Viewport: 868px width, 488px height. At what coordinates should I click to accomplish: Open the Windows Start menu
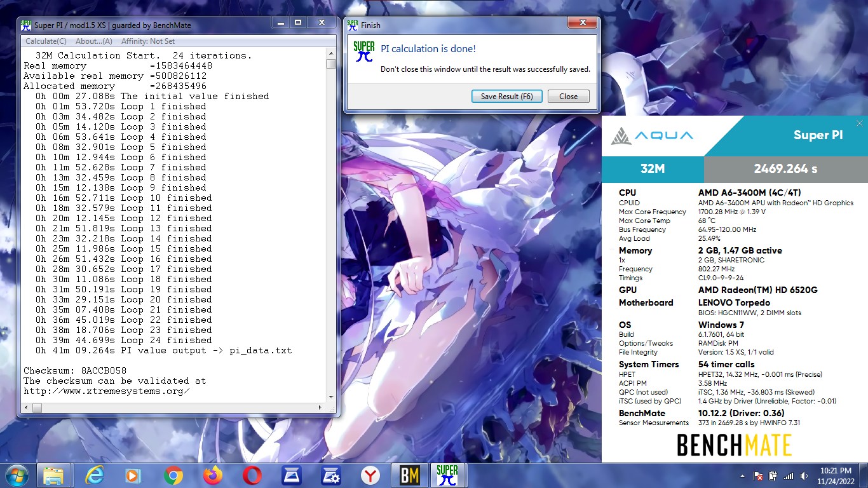pyautogui.click(x=17, y=475)
